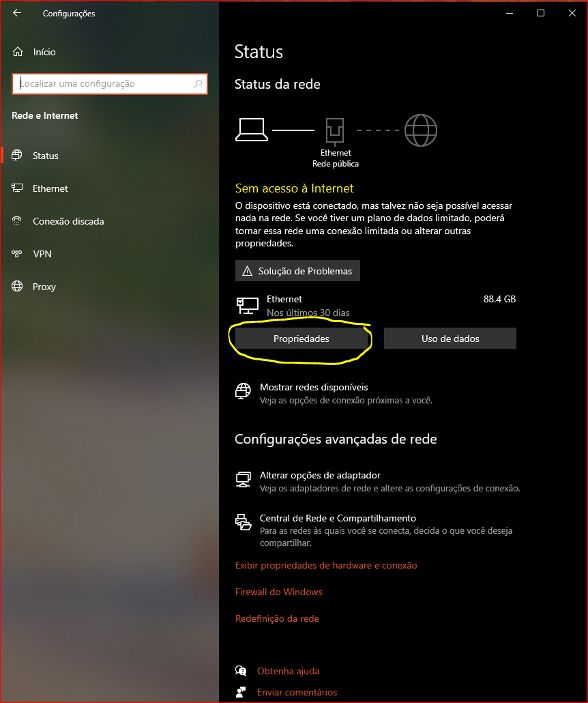The image size is (588, 703).
Task: Click the search magnifier icon
Action: coord(198,84)
